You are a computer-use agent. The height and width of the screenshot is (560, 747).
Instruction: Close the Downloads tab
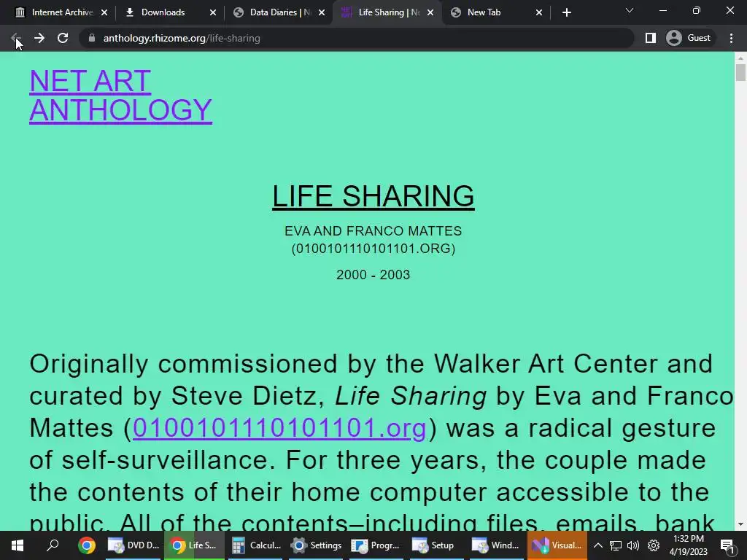[213, 12]
